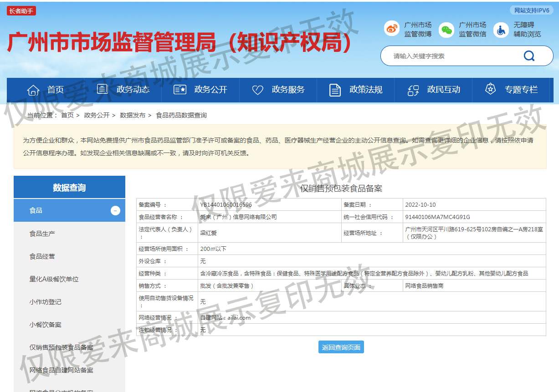This screenshot has width=559, height=392.
Task: Collapse the 食品 sidebar section
Action: 116,210
